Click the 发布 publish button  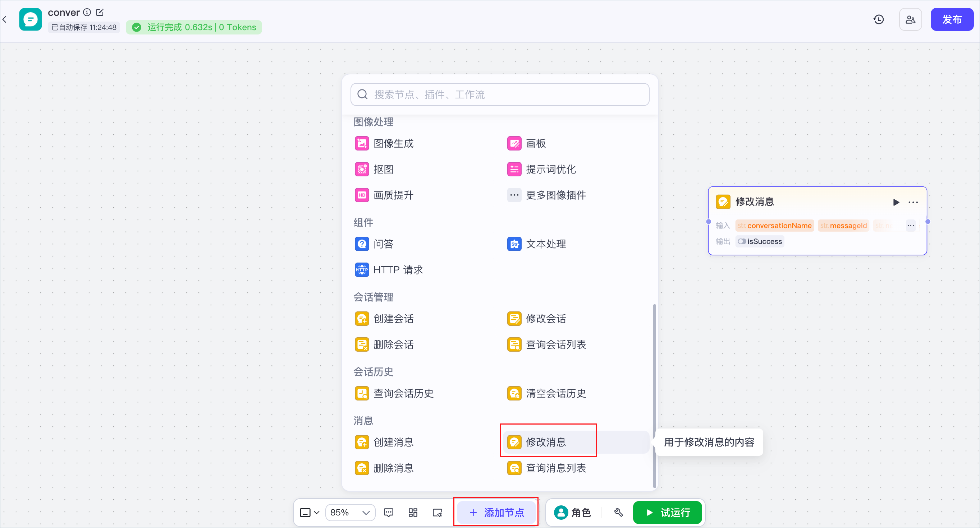click(x=952, y=19)
